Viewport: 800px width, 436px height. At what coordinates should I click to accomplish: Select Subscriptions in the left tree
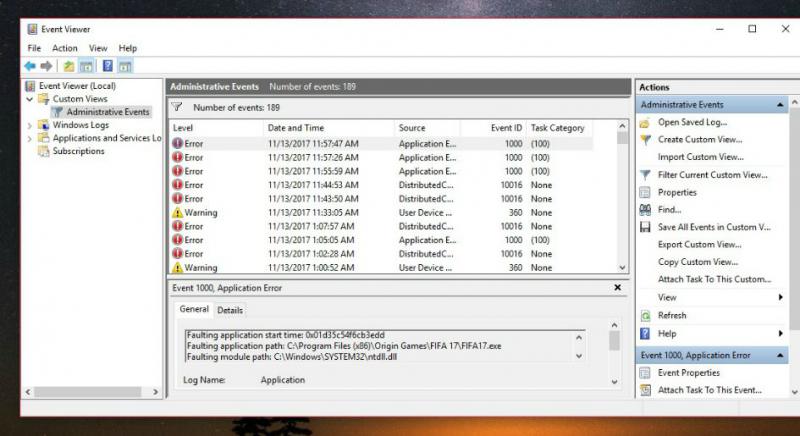(x=78, y=151)
